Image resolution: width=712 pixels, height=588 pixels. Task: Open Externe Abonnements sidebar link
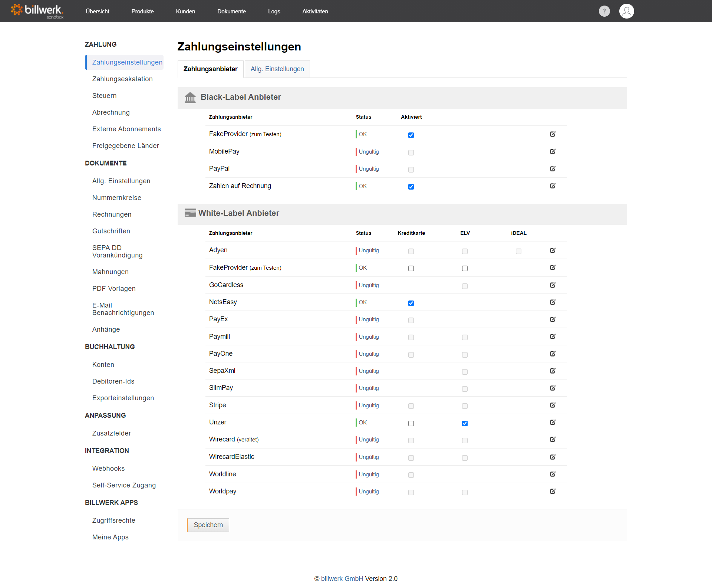pos(126,129)
